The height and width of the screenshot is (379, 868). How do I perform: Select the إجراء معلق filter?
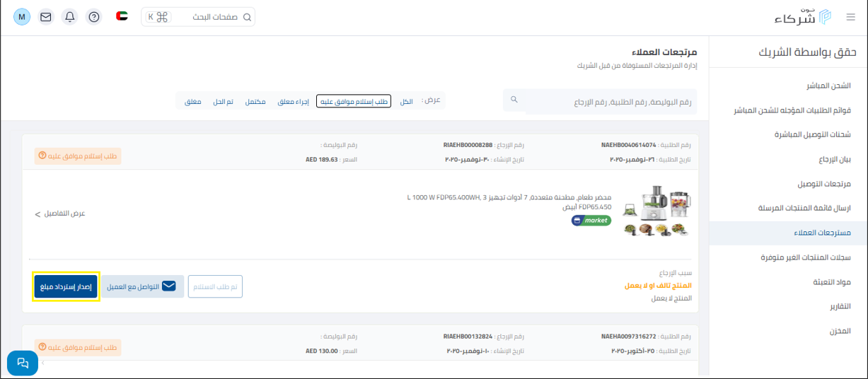[292, 102]
